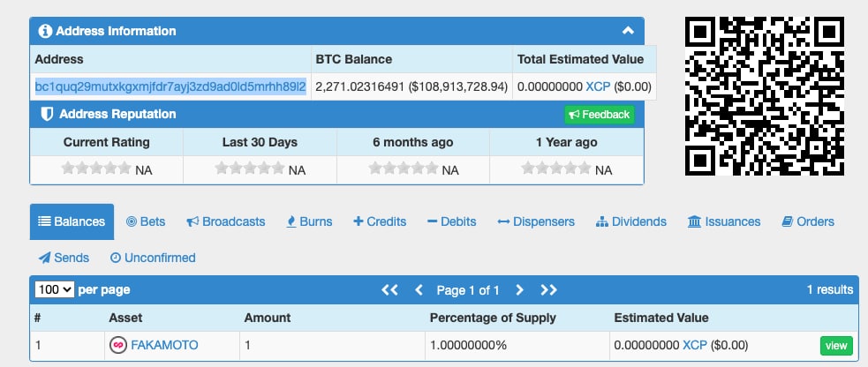Collapse the Address Information panel chevron
This screenshot has height=367, width=868.
click(628, 31)
